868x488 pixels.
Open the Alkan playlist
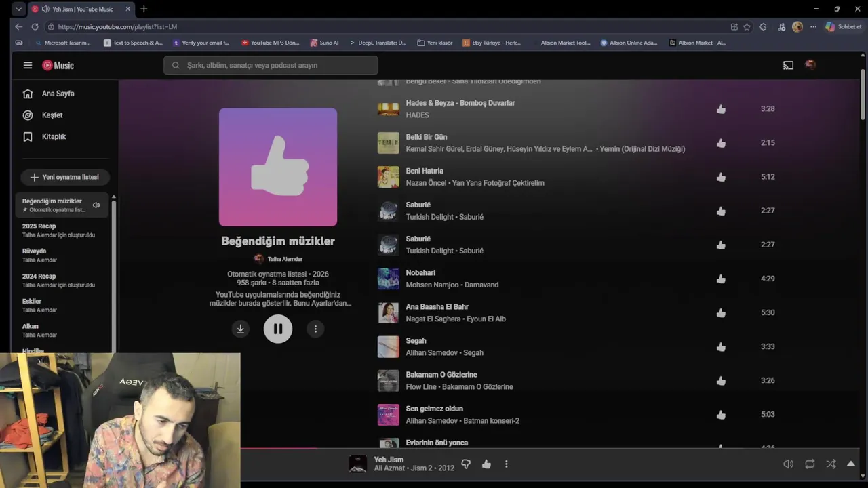[61, 331]
